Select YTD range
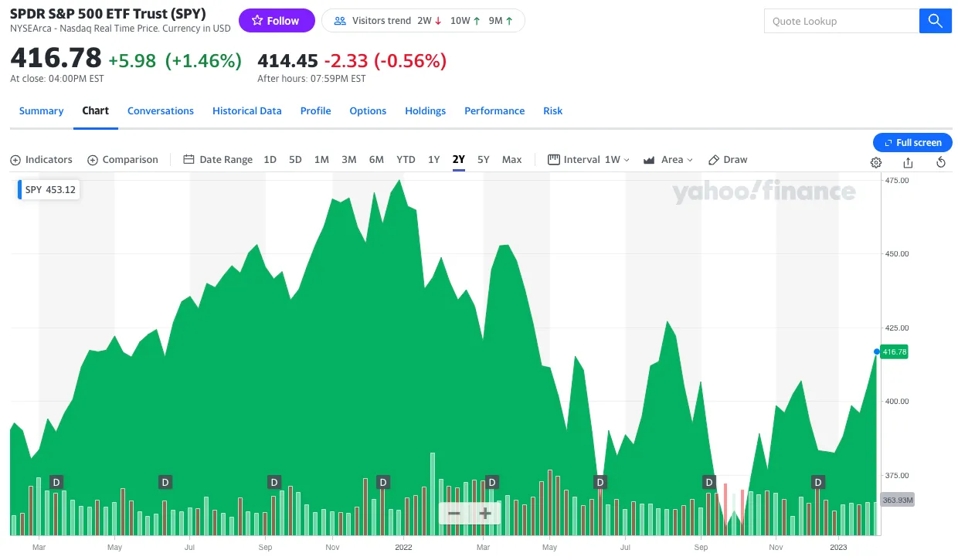This screenshot has width=958, height=560. tap(406, 160)
